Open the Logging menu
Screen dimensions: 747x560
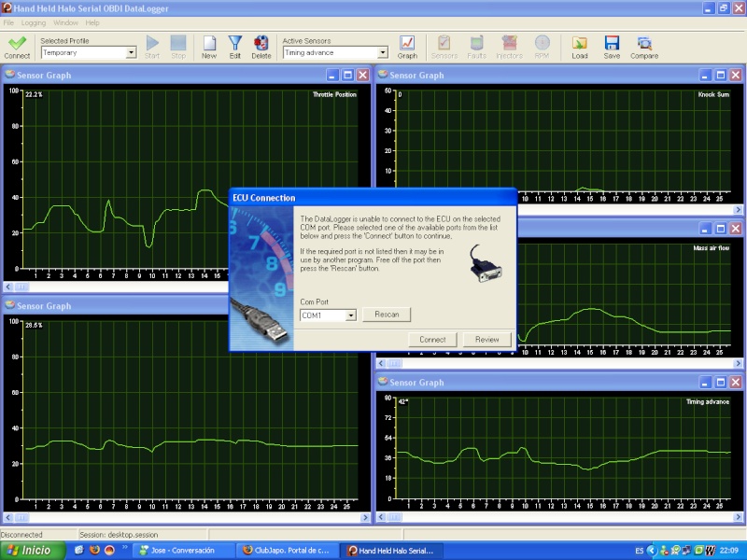pos(34,22)
